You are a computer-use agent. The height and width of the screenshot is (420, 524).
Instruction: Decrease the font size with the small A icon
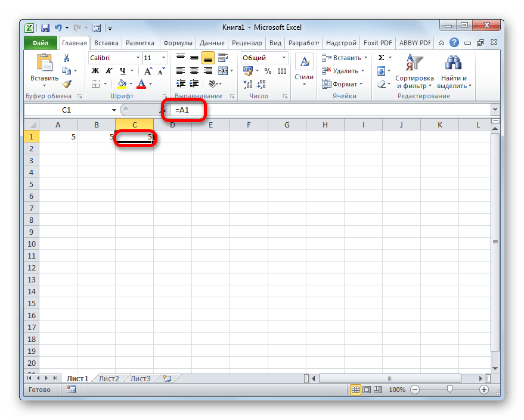(162, 71)
